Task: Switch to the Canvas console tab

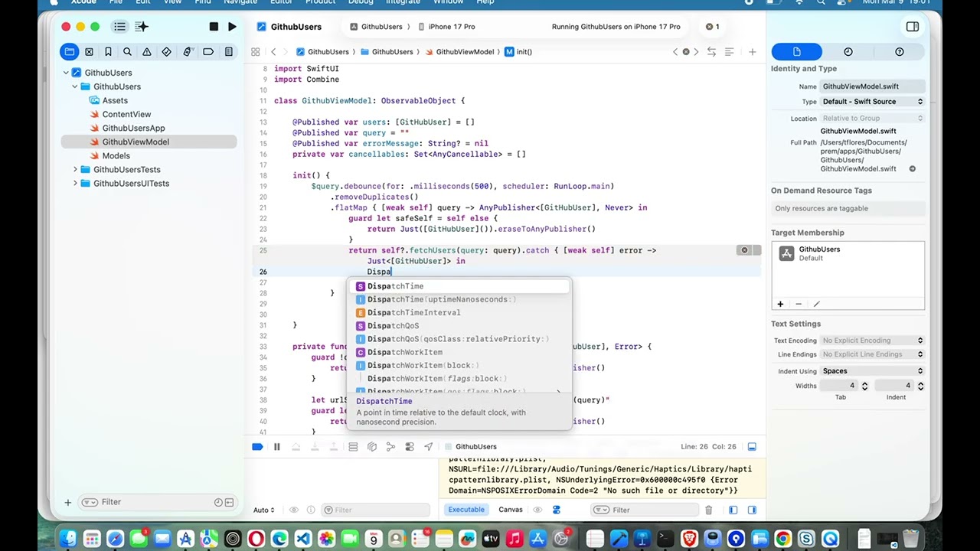Action: (x=511, y=510)
